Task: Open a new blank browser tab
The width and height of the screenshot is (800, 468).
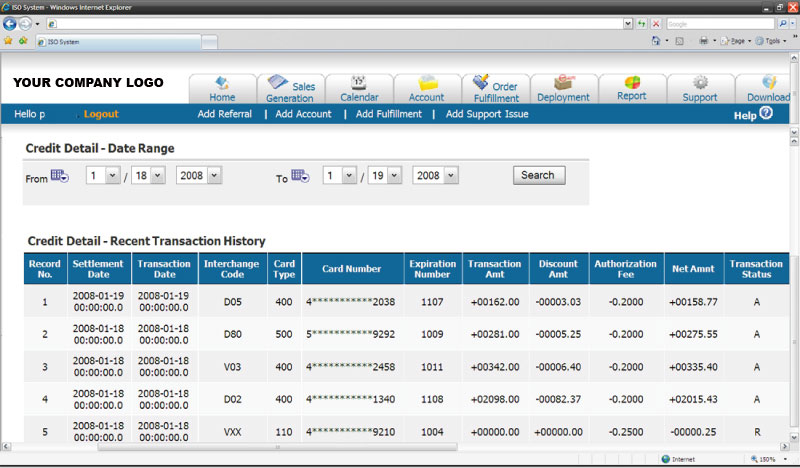Action: click(x=210, y=42)
